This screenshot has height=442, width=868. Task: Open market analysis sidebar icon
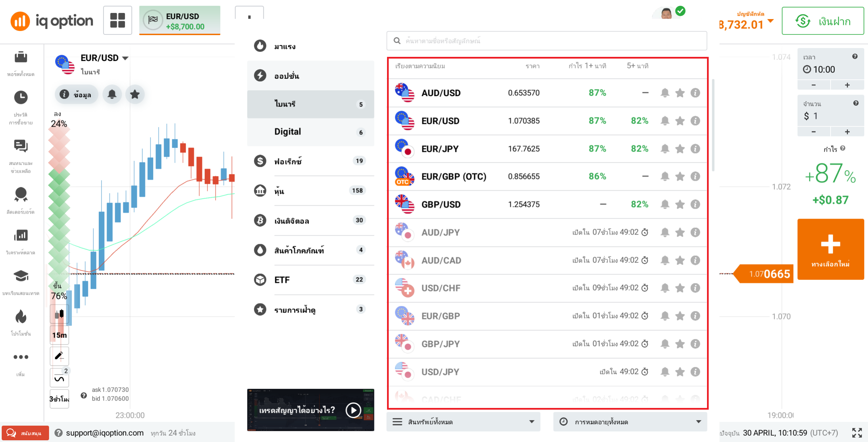click(21, 235)
